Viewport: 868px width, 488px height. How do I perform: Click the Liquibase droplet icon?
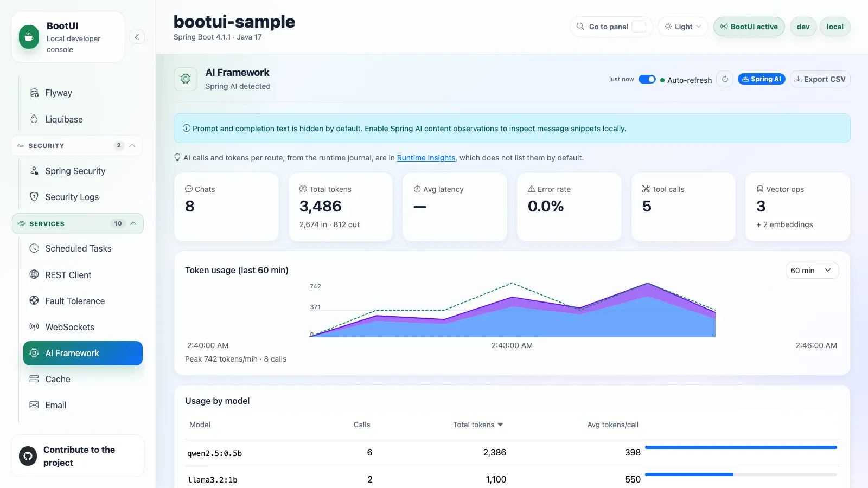[x=34, y=119]
